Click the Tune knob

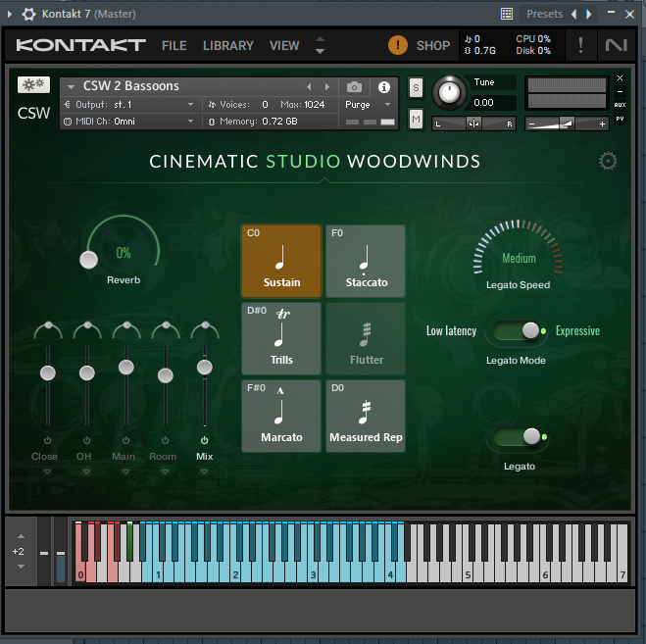pyautogui.click(x=449, y=93)
